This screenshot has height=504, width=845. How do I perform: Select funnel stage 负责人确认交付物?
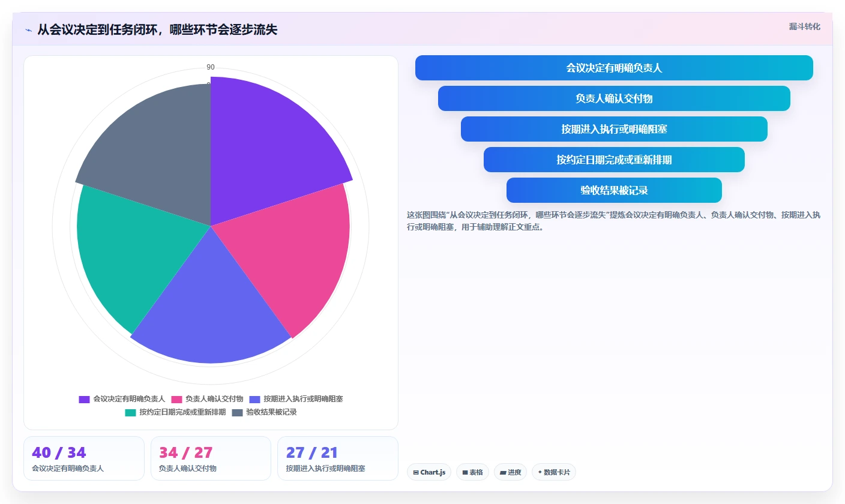click(614, 98)
